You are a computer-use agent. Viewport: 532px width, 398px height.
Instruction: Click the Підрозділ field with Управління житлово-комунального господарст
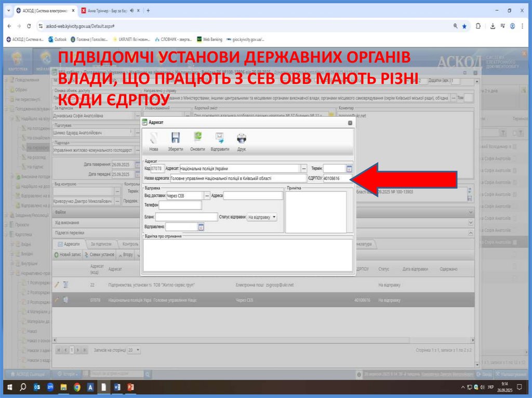94,150
